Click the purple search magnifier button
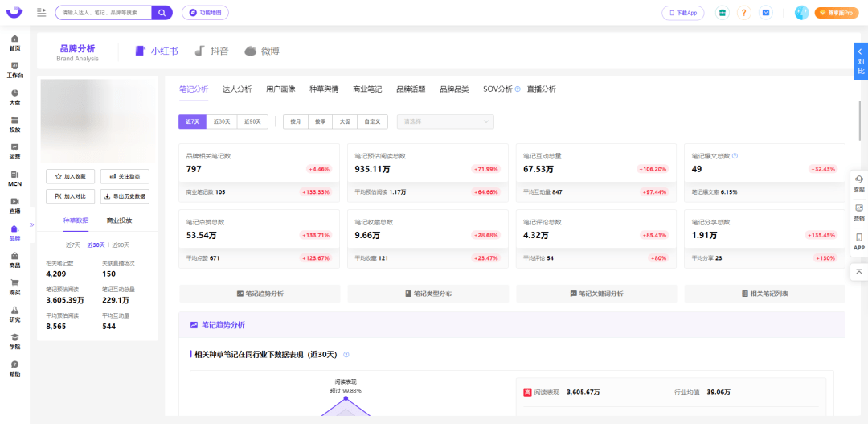Screen dimensions: 868x424 pyautogui.click(x=162, y=12)
